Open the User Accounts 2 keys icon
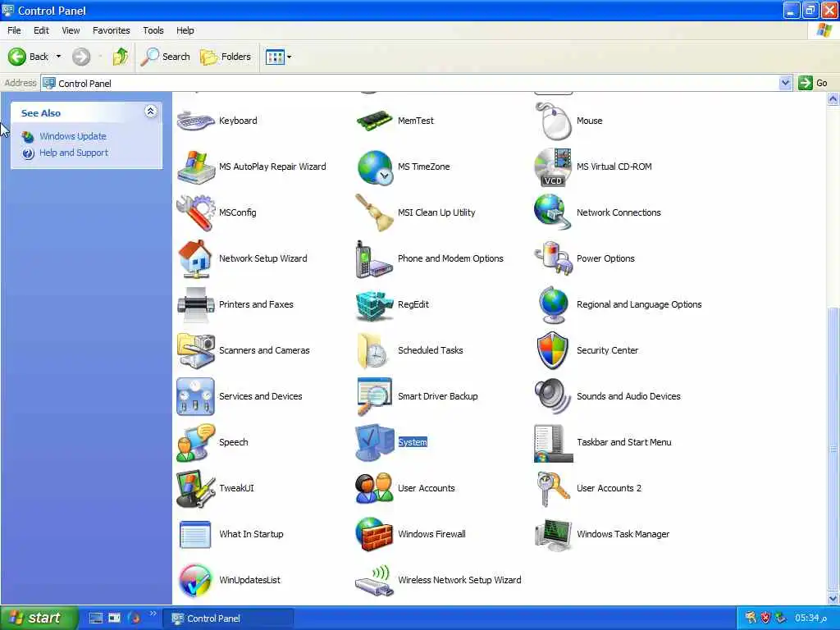Screen dimensions: 840x630 [x=554, y=489]
